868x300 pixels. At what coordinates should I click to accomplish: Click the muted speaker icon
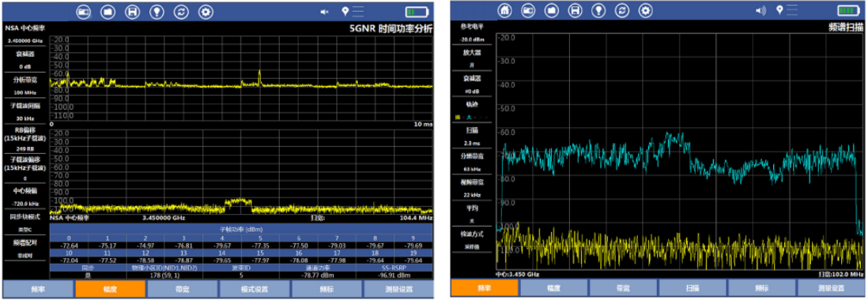pyautogui.click(x=325, y=12)
